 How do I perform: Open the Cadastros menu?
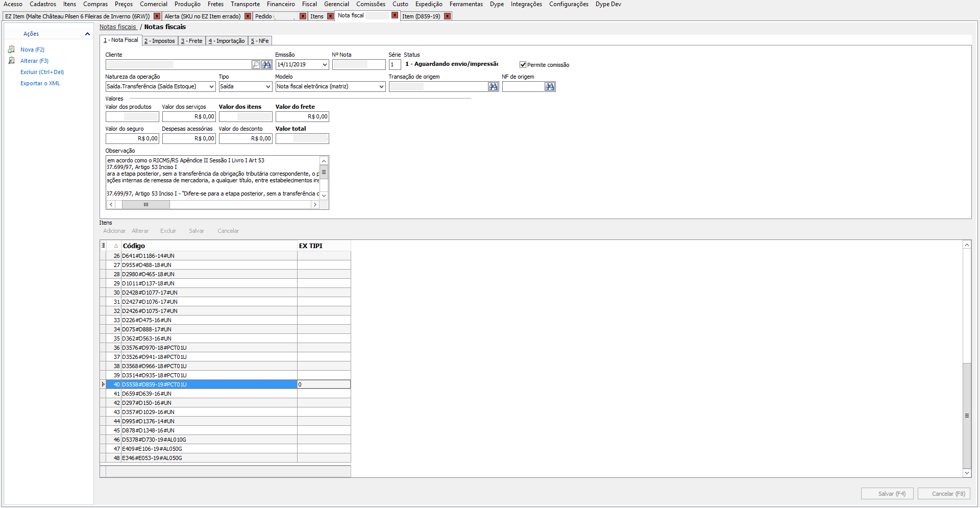pyautogui.click(x=43, y=4)
